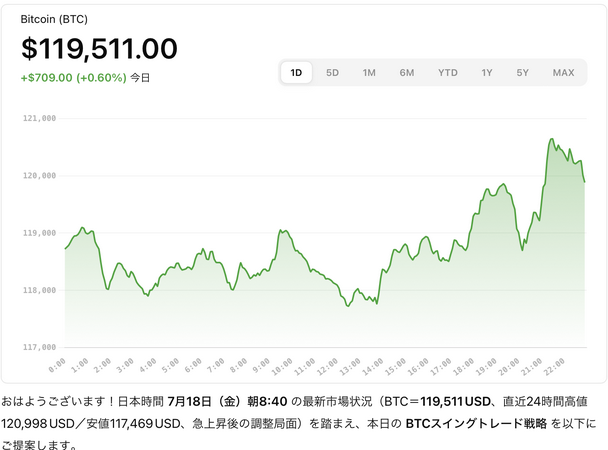Screen dimensions: 608x450
Task: Click the 6:00 x-axis label
Action: point(193,366)
